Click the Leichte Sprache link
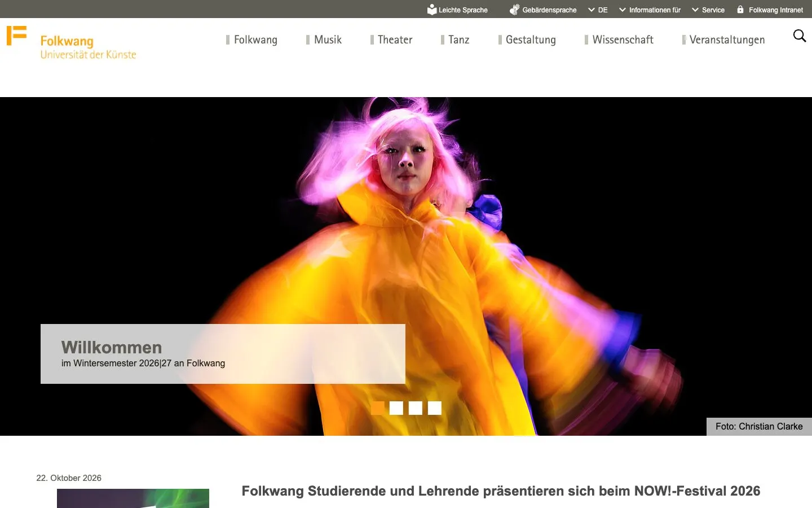Viewport: 812px width, 508px height. (x=463, y=10)
